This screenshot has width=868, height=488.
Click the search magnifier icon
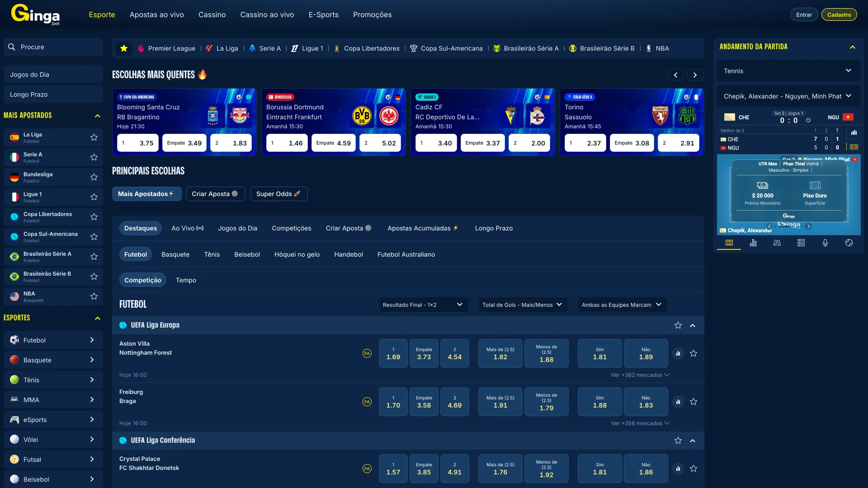(12, 47)
